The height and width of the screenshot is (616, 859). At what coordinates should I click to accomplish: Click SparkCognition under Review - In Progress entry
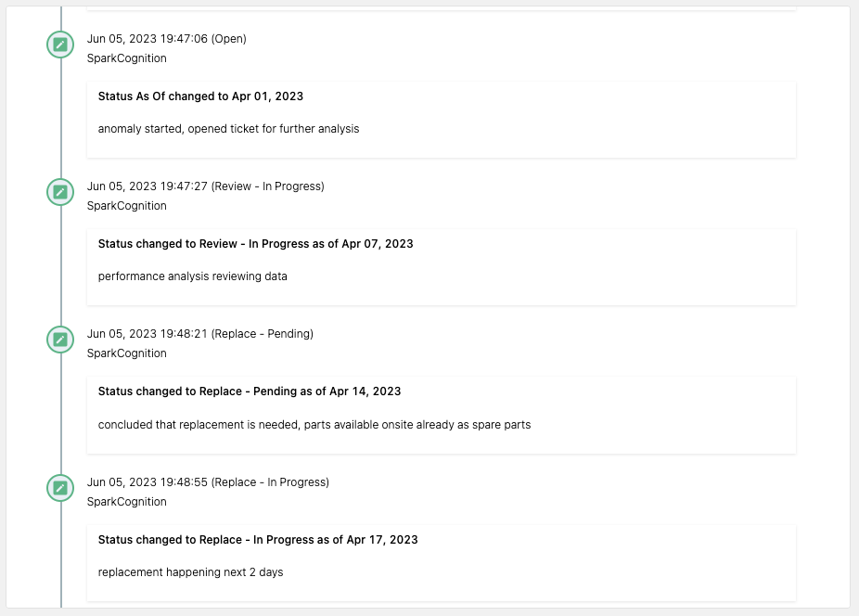126,206
